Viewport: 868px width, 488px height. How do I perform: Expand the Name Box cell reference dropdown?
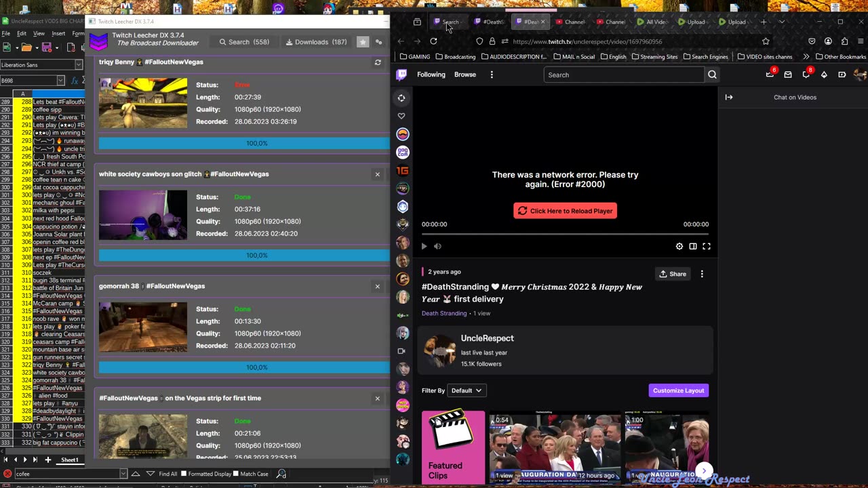click(x=60, y=81)
